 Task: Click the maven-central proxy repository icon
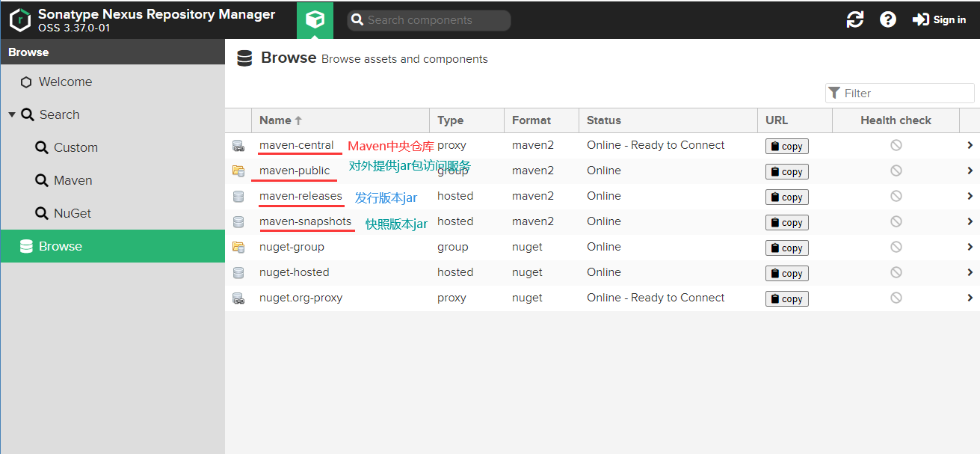point(238,146)
